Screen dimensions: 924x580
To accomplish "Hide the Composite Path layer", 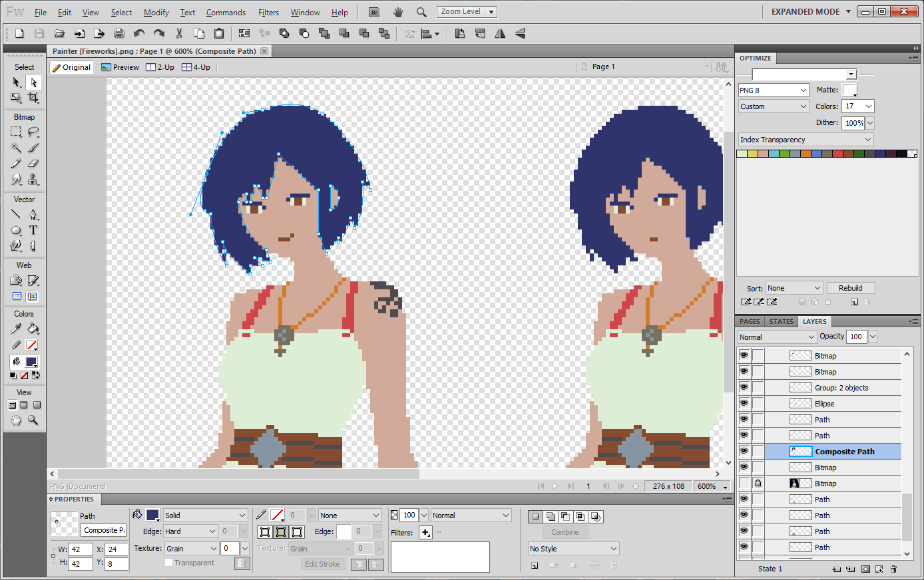I will coord(744,452).
